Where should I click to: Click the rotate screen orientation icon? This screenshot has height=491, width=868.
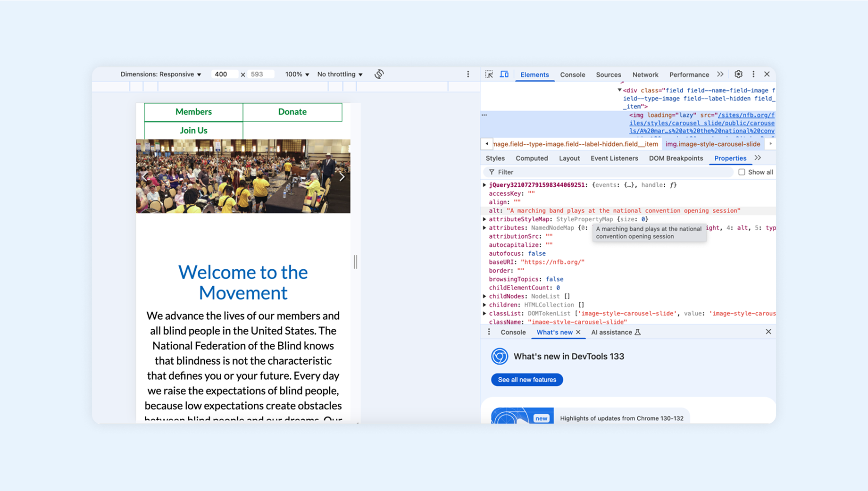379,74
